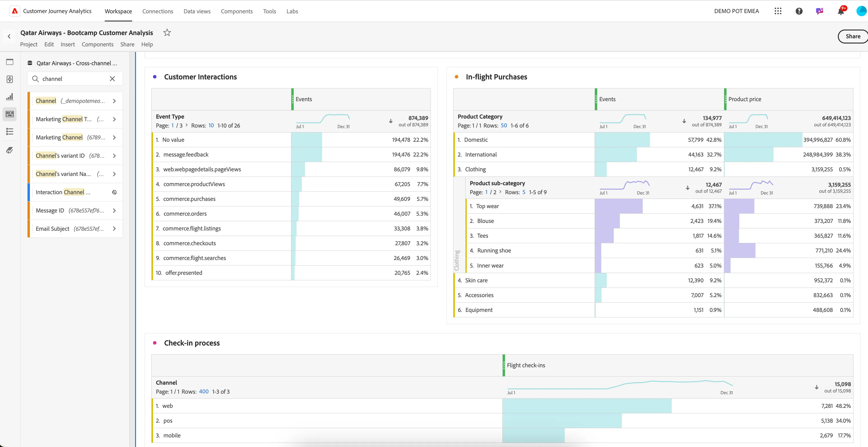Expand Marketing Channel (6789...) item

pos(114,137)
